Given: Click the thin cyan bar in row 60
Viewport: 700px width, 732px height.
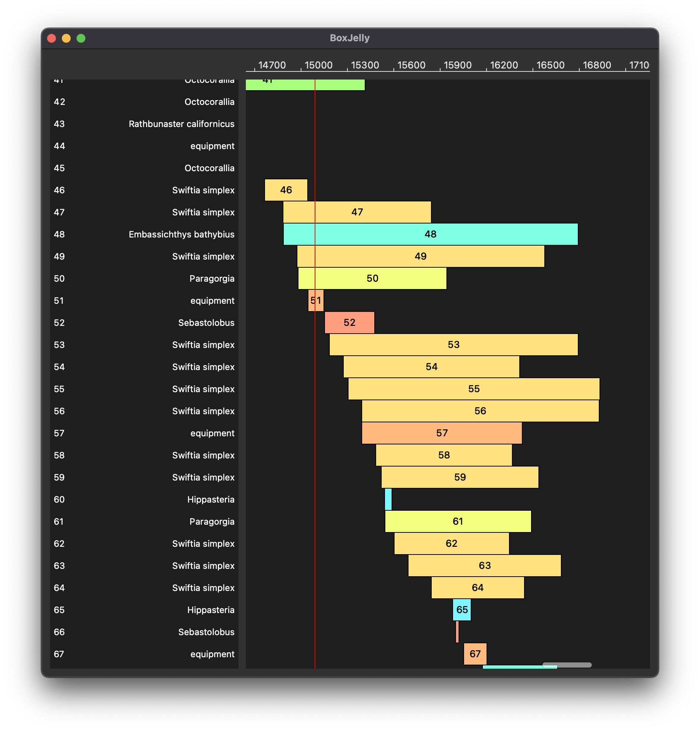Looking at the screenshot, I should (x=388, y=499).
